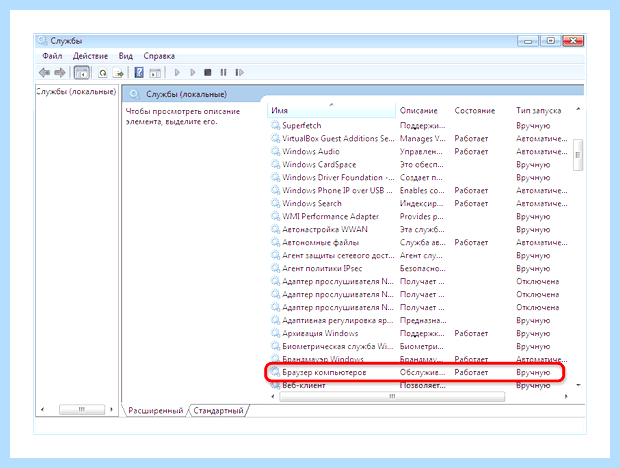Click gear icon beside Windows Search

click(x=275, y=203)
